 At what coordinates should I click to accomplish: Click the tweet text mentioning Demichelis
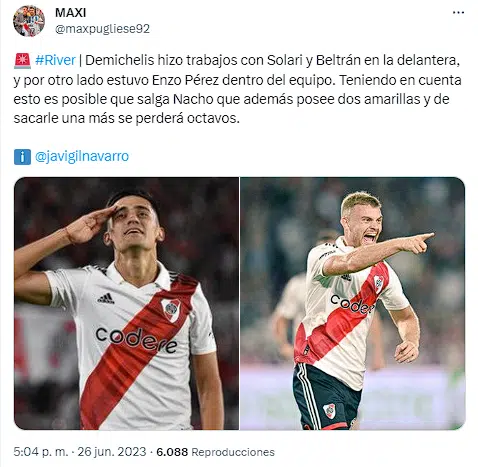coord(237,89)
